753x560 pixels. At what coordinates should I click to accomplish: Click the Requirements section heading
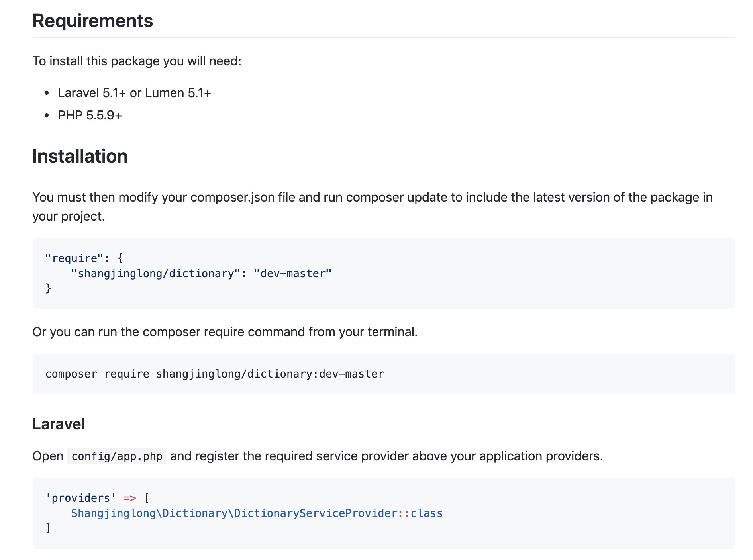[x=92, y=21]
